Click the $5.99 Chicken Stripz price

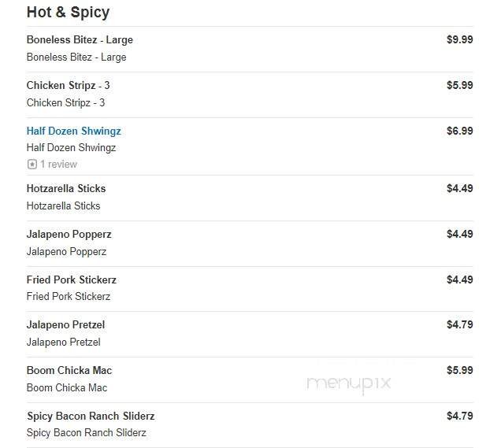pos(459,86)
